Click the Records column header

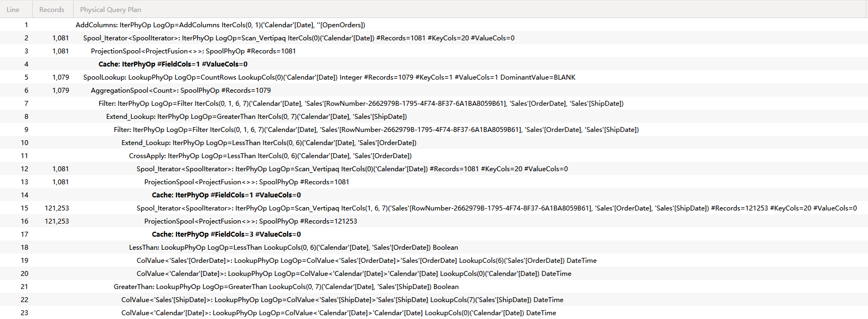(52, 9)
